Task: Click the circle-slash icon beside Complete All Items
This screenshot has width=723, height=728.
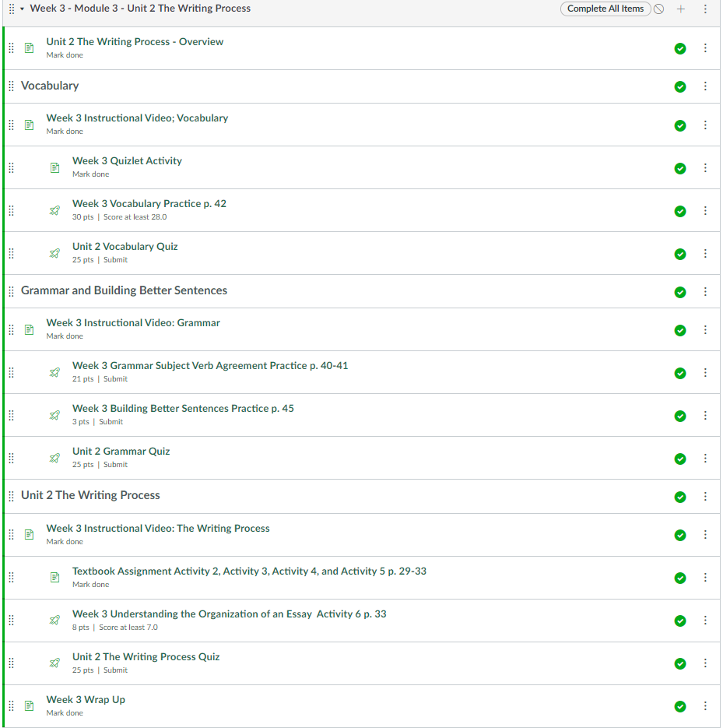Action: (x=658, y=9)
